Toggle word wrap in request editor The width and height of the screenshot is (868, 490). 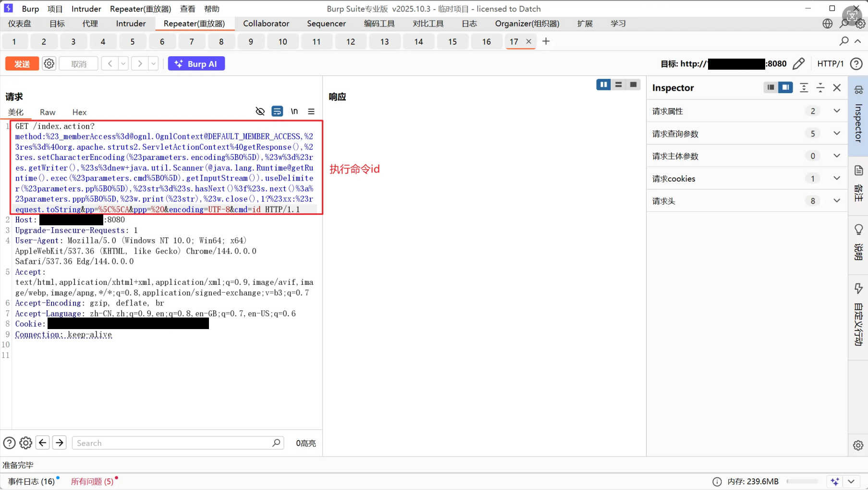point(277,111)
